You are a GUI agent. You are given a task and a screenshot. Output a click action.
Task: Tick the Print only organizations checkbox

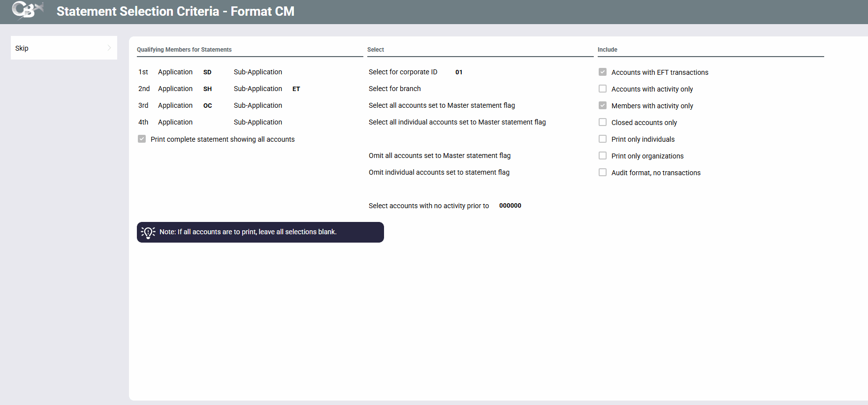click(603, 156)
